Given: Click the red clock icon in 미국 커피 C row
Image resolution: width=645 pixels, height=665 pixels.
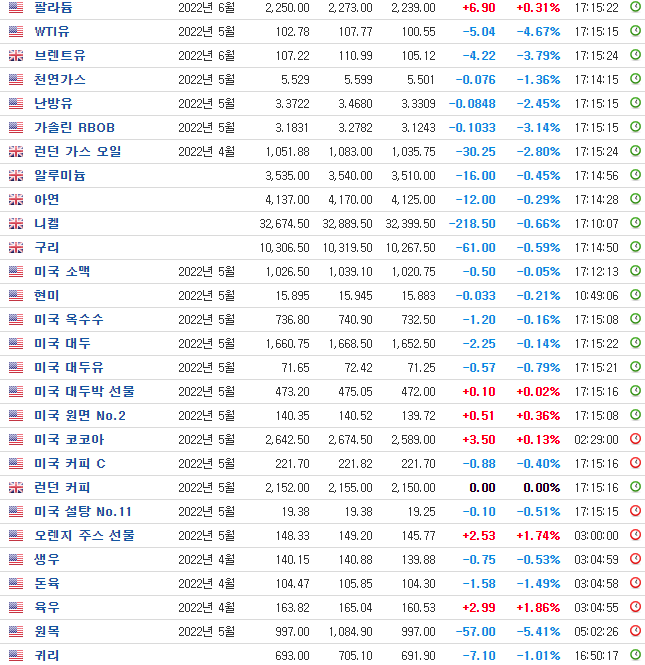Looking at the screenshot, I should pyautogui.click(x=635, y=462).
